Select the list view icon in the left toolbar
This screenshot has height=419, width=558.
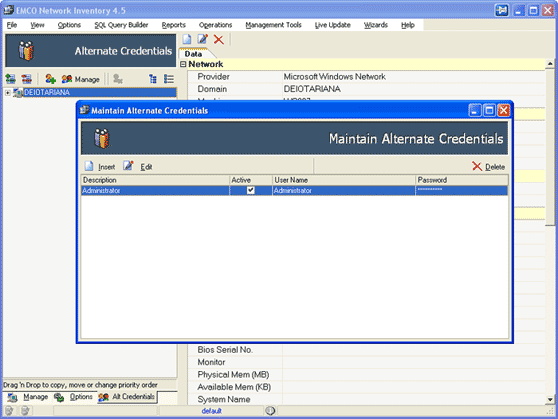click(x=169, y=79)
